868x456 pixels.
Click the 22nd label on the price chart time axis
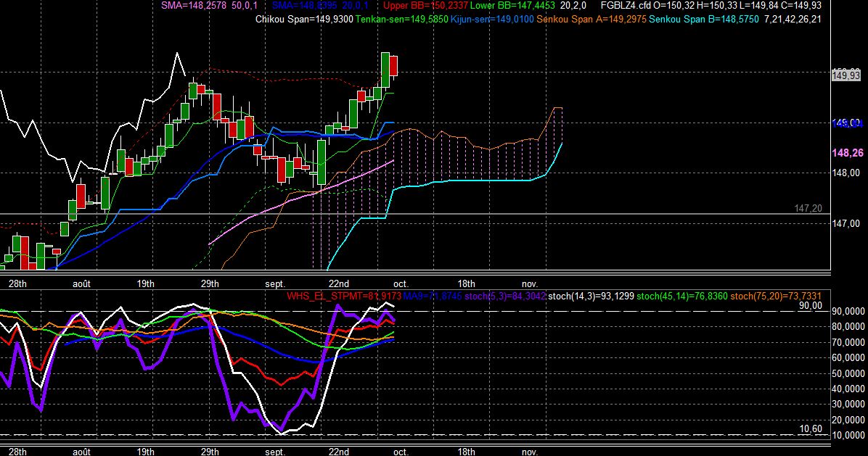tap(339, 283)
